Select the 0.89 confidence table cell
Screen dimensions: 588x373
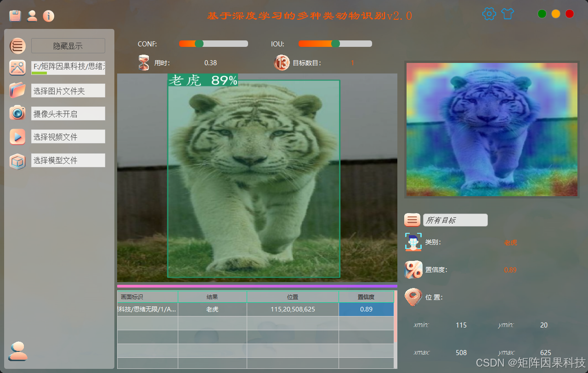point(366,309)
